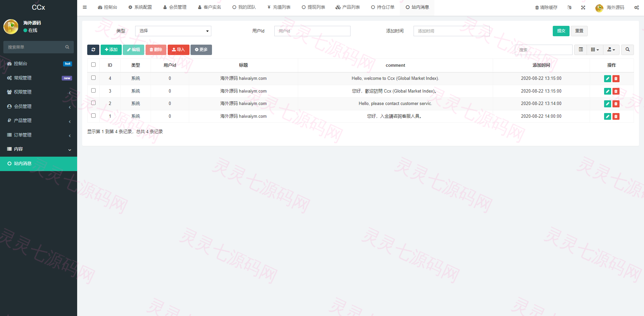Expand 权限管理 sidebar menu

pos(39,92)
